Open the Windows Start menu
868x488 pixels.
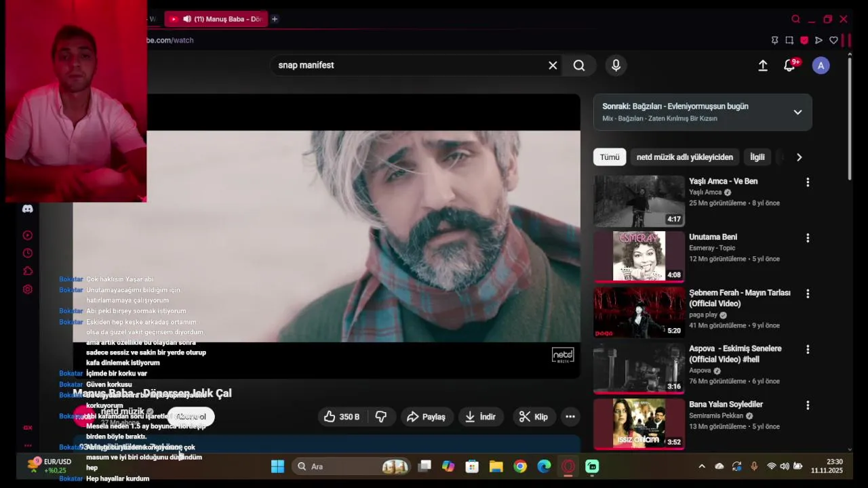tap(277, 466)
